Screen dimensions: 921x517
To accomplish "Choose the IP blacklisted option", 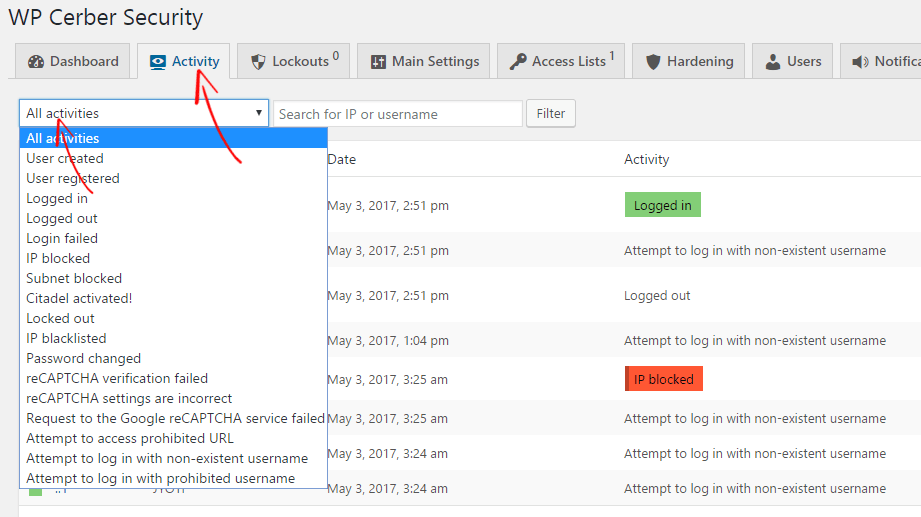I will 173,338.
